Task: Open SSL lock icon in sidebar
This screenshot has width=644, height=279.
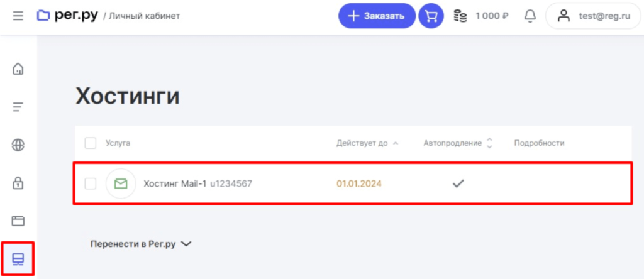Action: (18, 183)
